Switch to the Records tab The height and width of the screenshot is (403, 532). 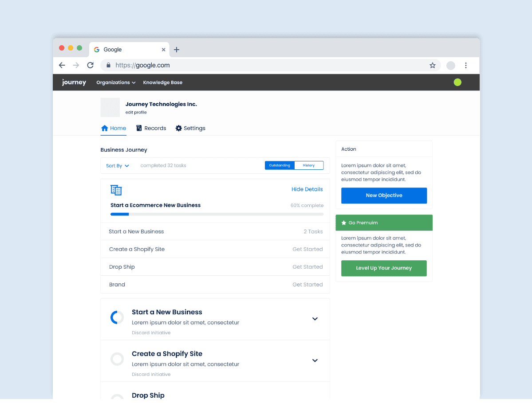(151, 129)
